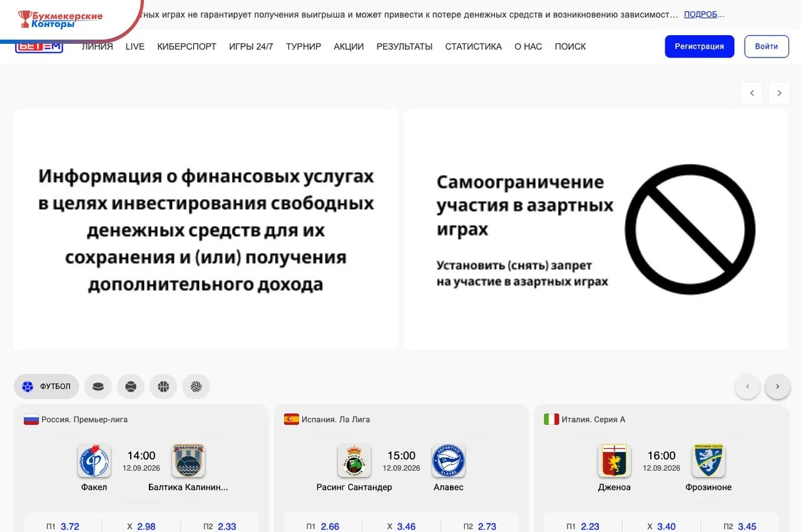Open the РЕЗУЛЬТАТЫ menu item
The height and width of the screenshot is (532, 801).
click(x=404, y=46)
